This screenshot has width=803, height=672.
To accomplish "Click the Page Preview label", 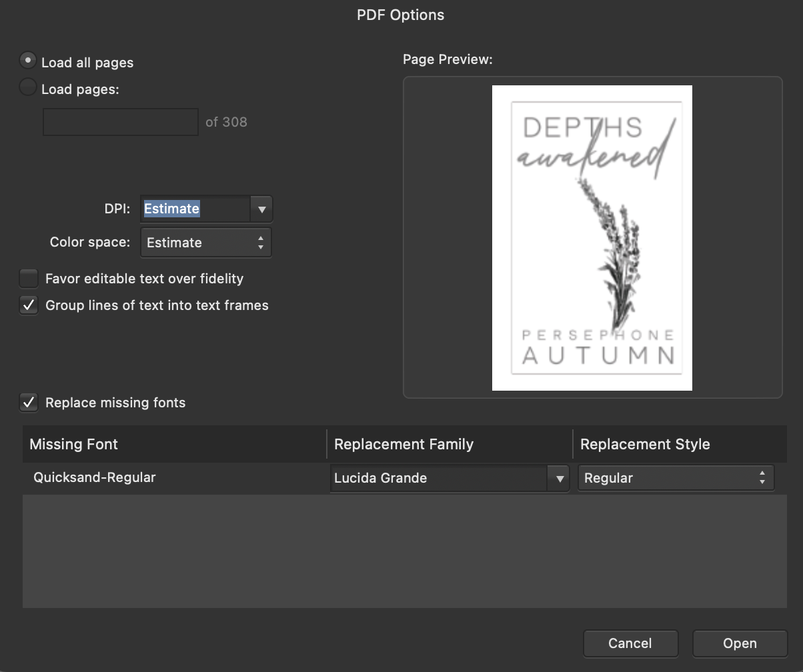I will [x=448, y=59].
